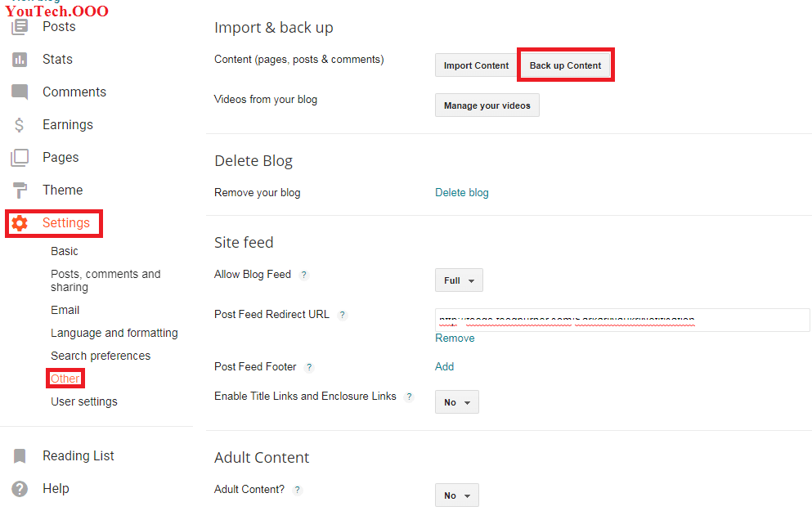Show help tooltip for Adult Content?
The image size is (812, 520).
298,490
